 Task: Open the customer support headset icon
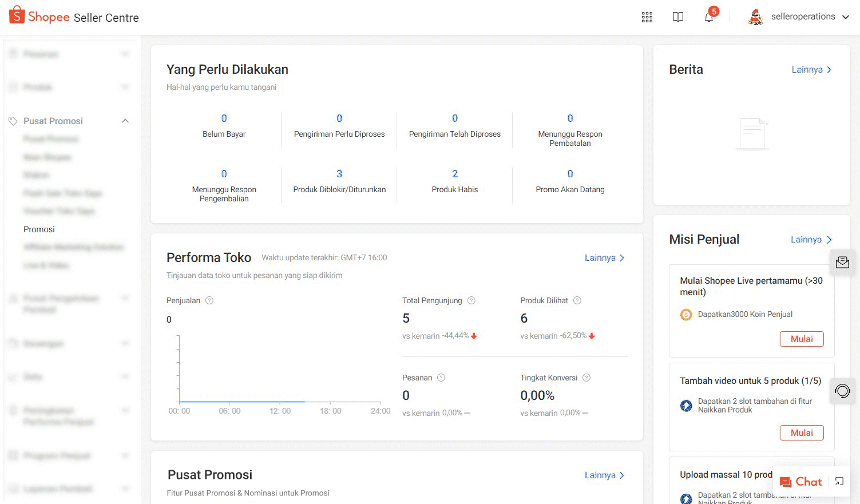coord(842,391)
